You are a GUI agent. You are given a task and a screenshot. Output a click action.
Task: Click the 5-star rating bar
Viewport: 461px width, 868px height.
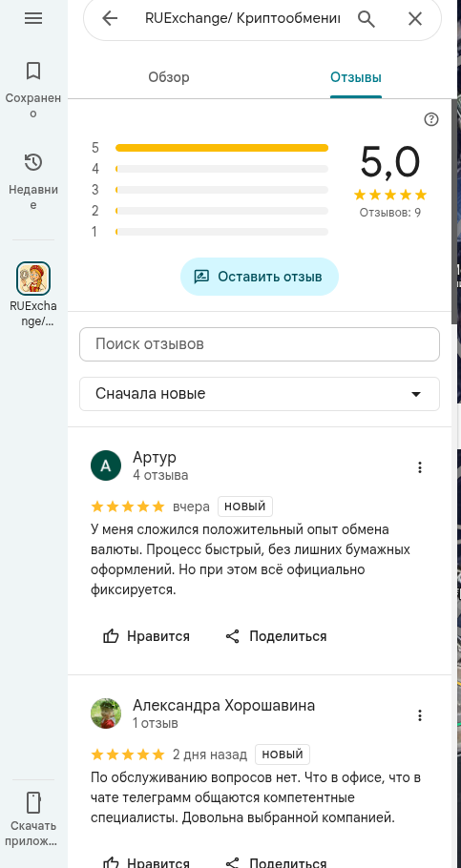pos(221,148)
